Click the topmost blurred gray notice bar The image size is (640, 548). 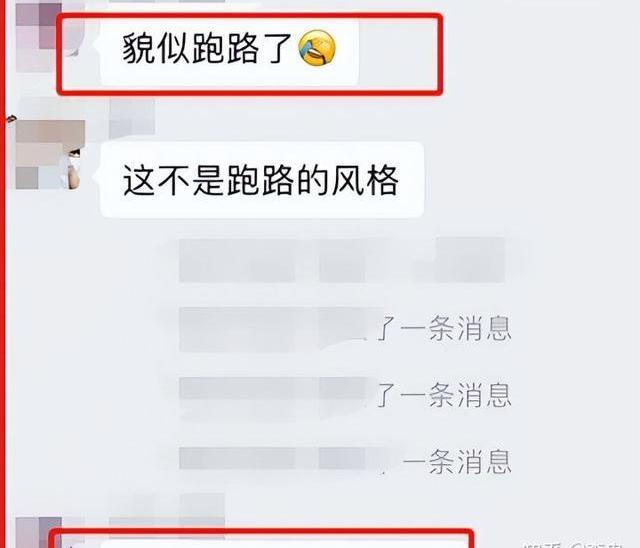(x=342, y=260)
